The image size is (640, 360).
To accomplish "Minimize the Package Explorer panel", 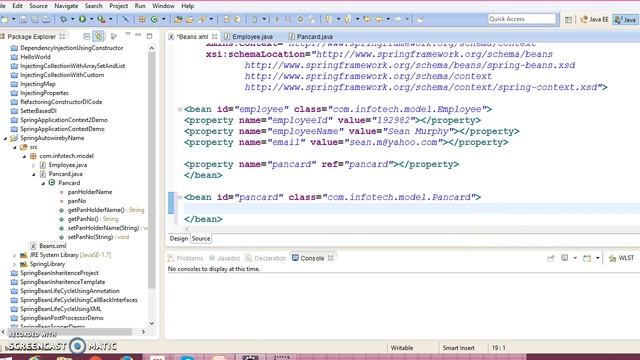I will tap(138, 35).
